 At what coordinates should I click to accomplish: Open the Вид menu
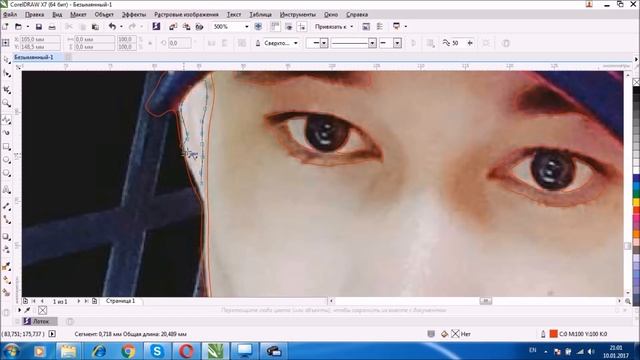(x=57, y=15)
